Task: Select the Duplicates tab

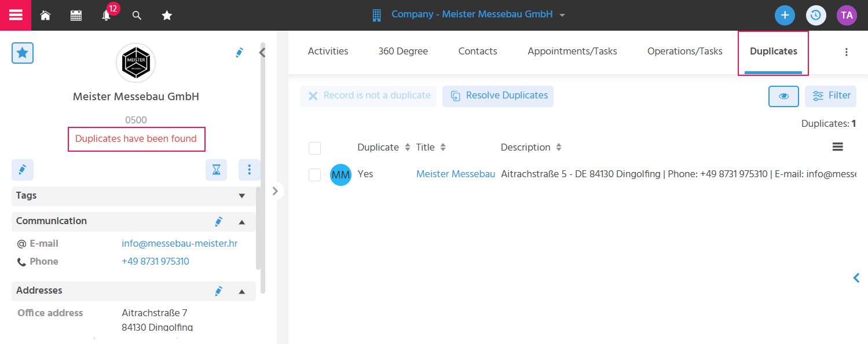Action: click(x=773, y=52)
